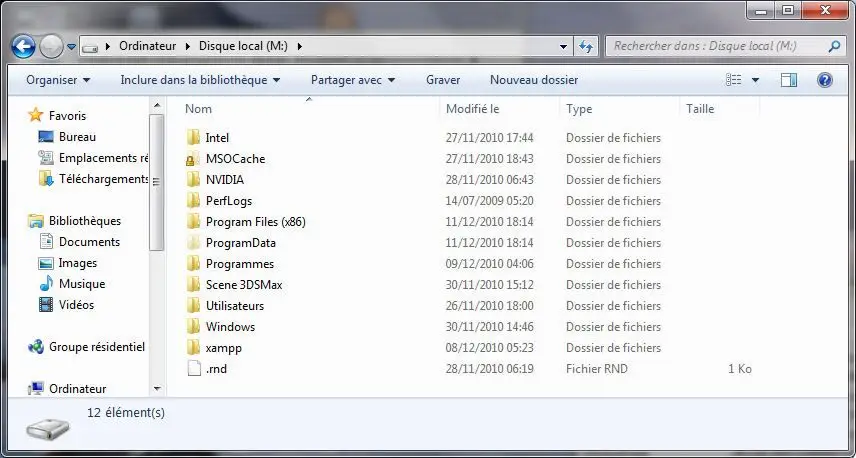Viewport: 856px width, 458px height.
Task: Select the Utilisateurs folder icon
Action: pos(193,306)
